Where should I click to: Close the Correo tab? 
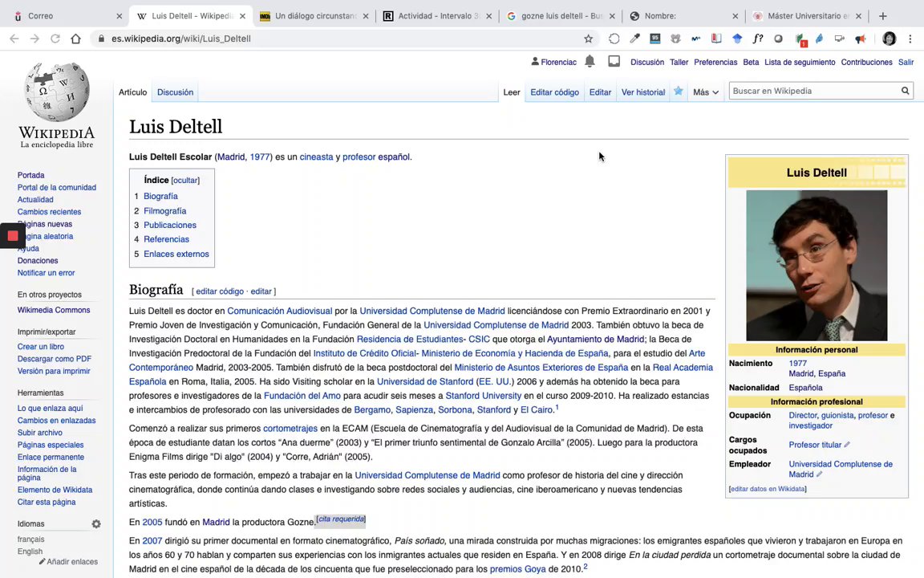tap(119, 16)
